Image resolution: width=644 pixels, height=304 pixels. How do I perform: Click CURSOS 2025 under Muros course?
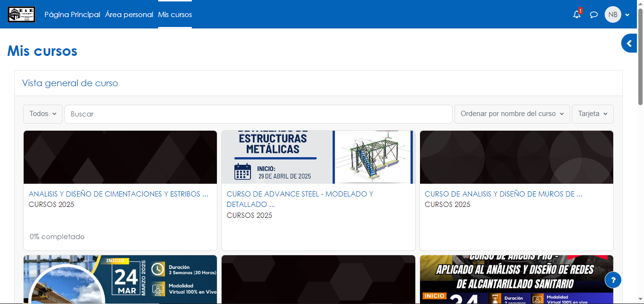[447, 205]
